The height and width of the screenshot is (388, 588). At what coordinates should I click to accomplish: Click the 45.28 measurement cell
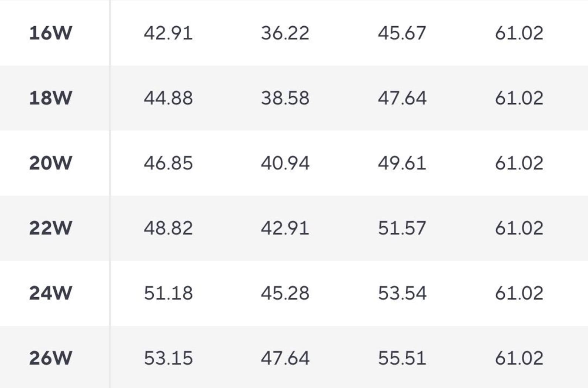[x=285, y=293]
